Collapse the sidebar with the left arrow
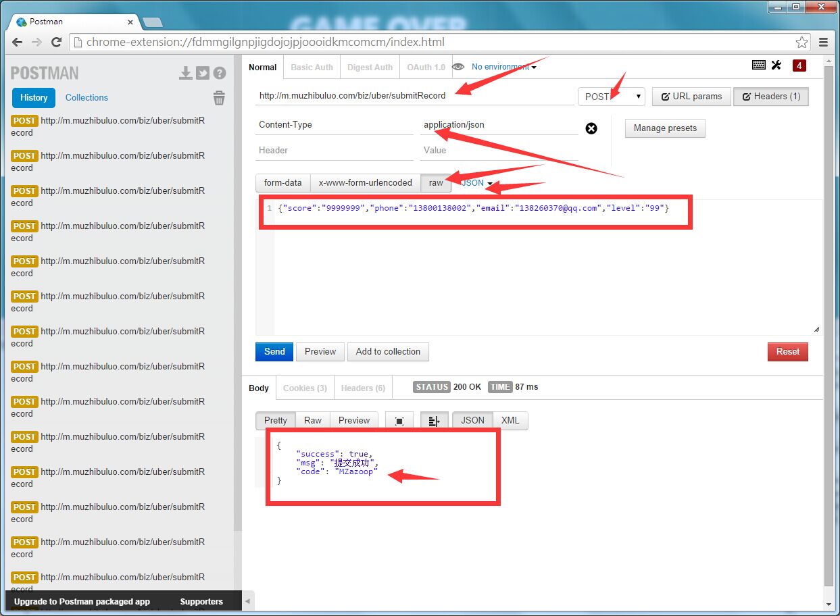Viewport: 840px width, 616px height. 247,600
